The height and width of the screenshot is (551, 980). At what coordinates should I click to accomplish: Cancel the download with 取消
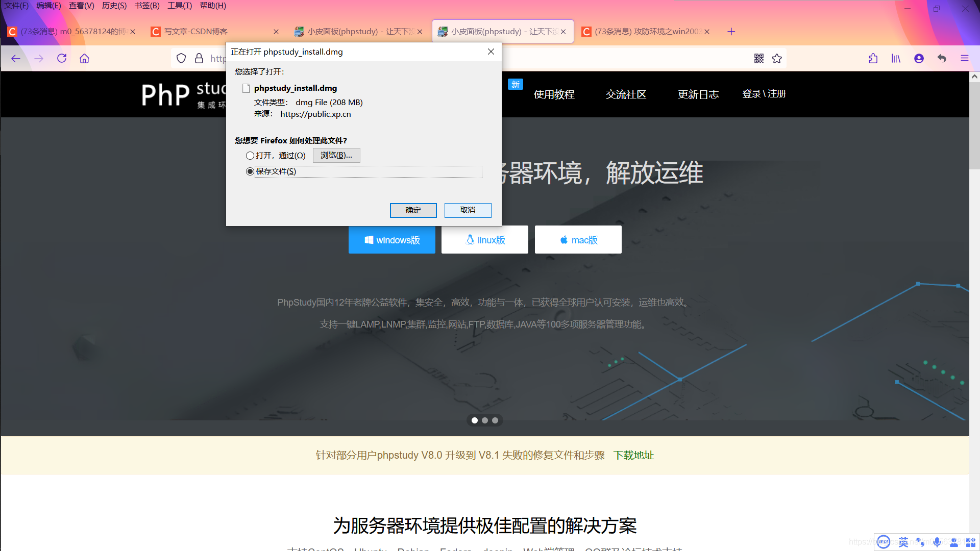coord(468,210)
